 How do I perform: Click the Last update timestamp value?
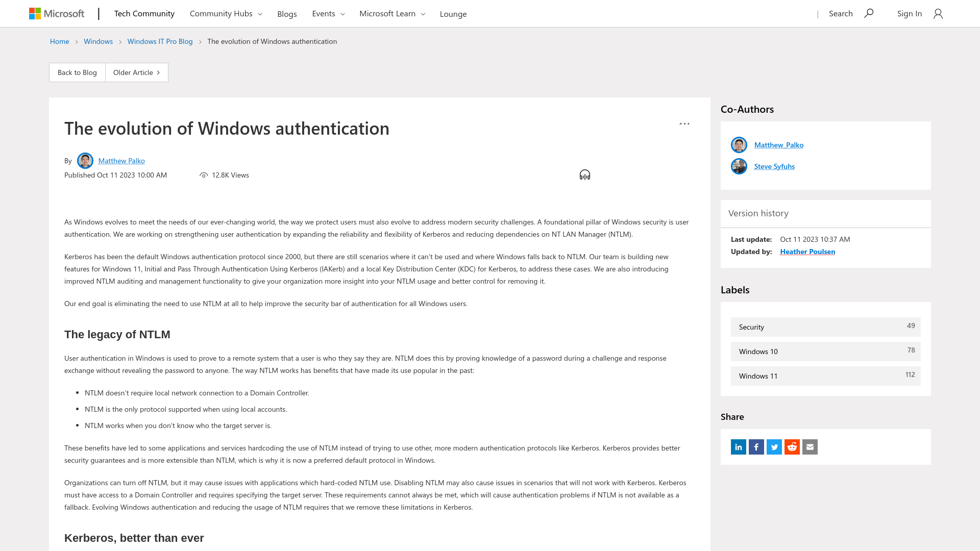[815, 239]
